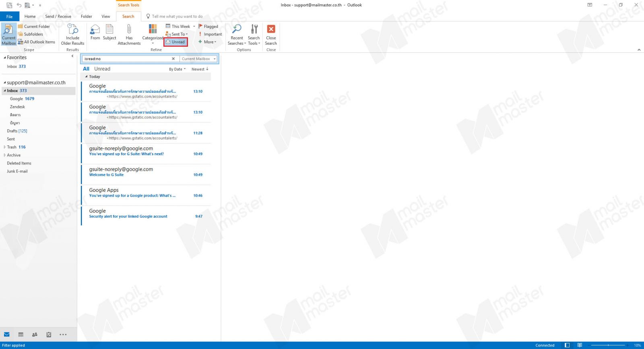Show Unread messages in list filter
The image size is (644, 349).
[x=102, y=69]
